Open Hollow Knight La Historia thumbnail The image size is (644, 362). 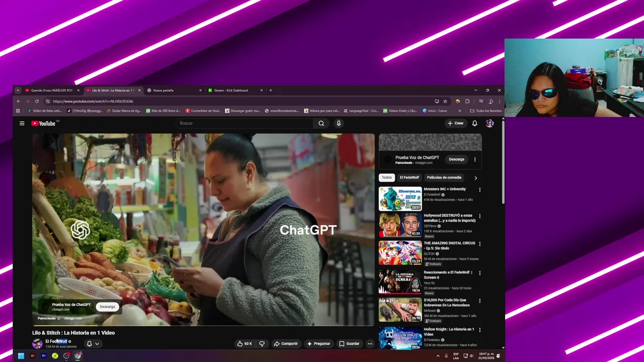[x=400, y=338]
